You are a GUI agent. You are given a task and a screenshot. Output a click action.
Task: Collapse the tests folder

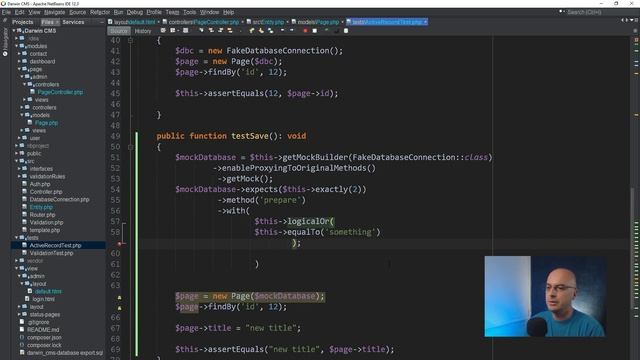point(17,238)
